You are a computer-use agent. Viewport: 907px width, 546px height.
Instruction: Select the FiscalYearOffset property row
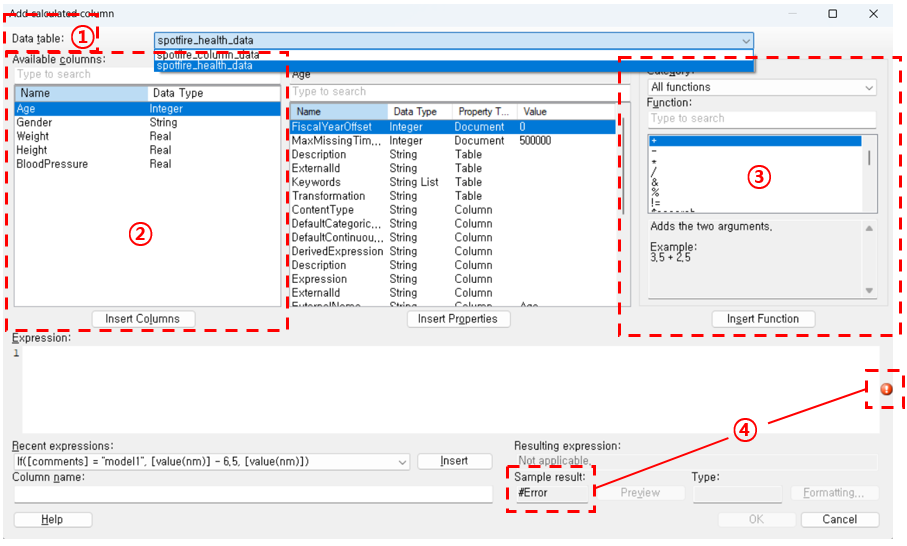pyautogui.click(x=453, y=127)
